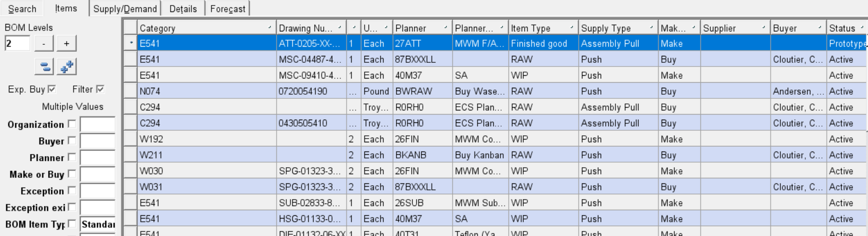
Task: Select the row selector for N074 row
Action: pyautogui.click(x=130, y=91)
